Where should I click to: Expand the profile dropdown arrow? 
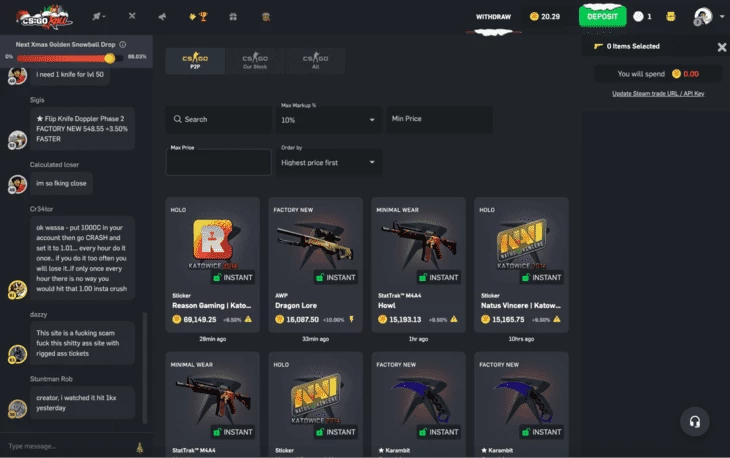pos(722,16)
